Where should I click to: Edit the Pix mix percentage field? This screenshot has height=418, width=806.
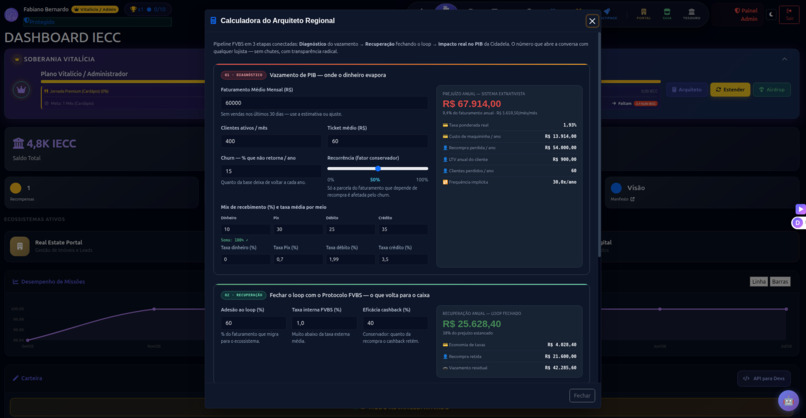298,229
